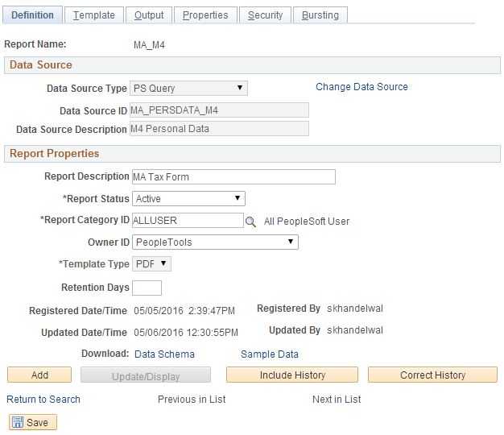
Task: Select the Security tab
Action: tap(265, 15)
